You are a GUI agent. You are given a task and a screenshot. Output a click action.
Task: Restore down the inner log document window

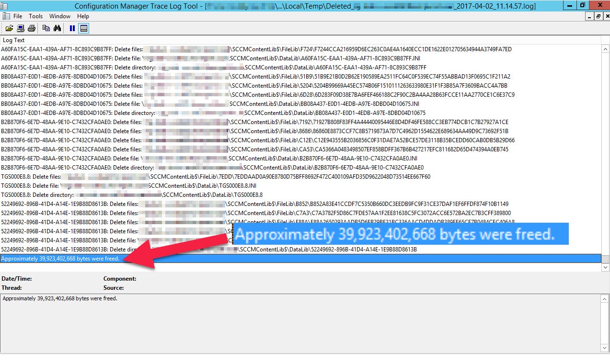coord(598,16)
